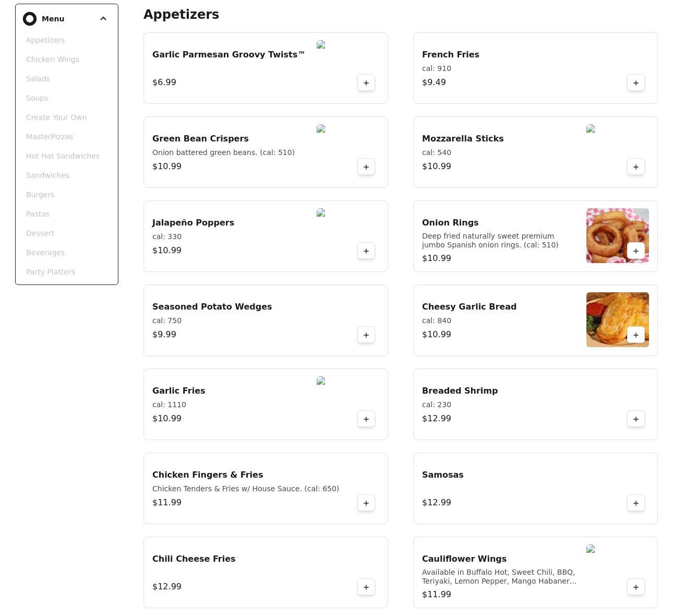Click the Garlic Fries item name
Image resolution: width=673 pixels, height=616 pixels.
click(178, 390)
